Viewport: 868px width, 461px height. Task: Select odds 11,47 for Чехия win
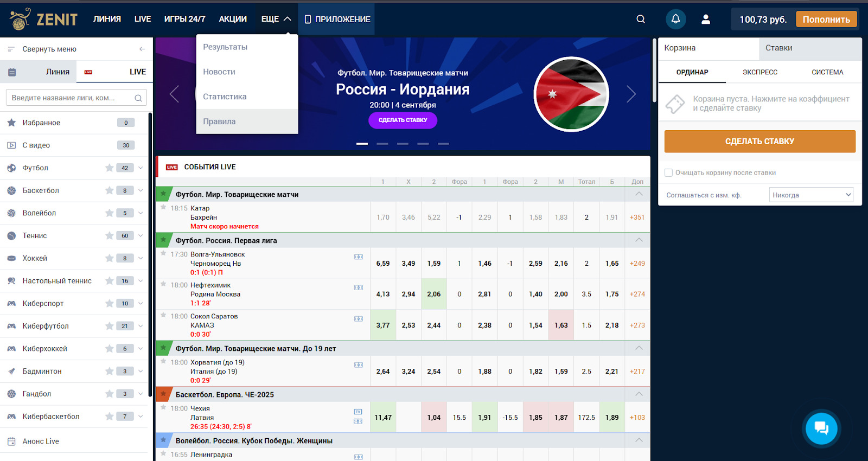pos(383,418)
